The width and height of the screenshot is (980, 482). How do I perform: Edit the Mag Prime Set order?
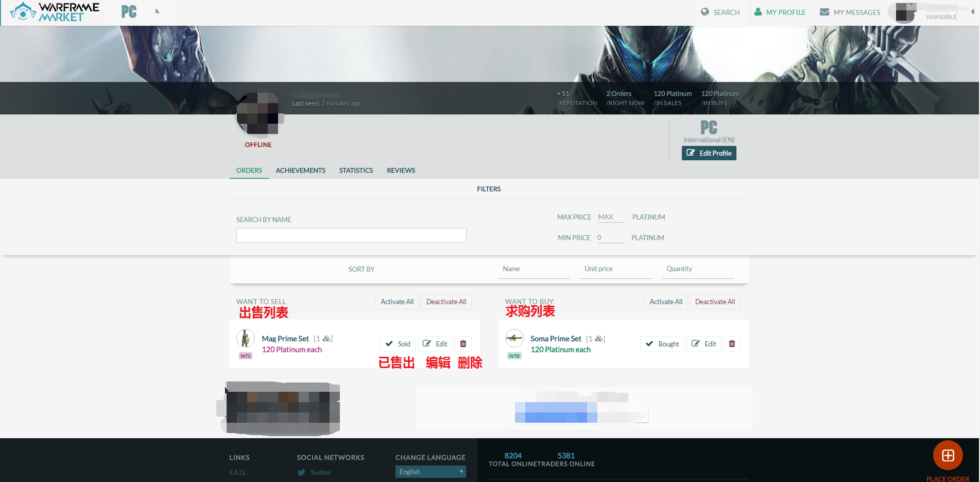click(x=435, y=344)
